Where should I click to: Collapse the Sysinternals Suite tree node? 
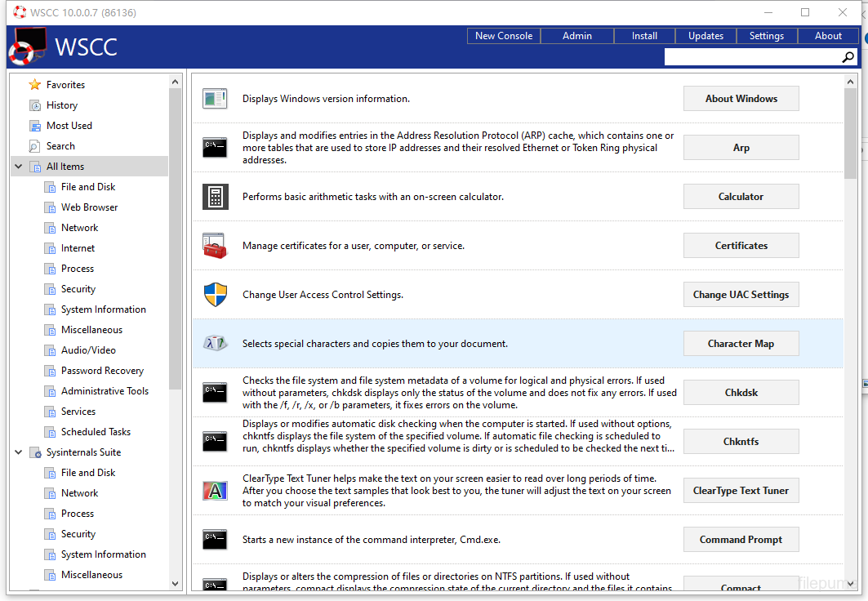coord(18,452)
